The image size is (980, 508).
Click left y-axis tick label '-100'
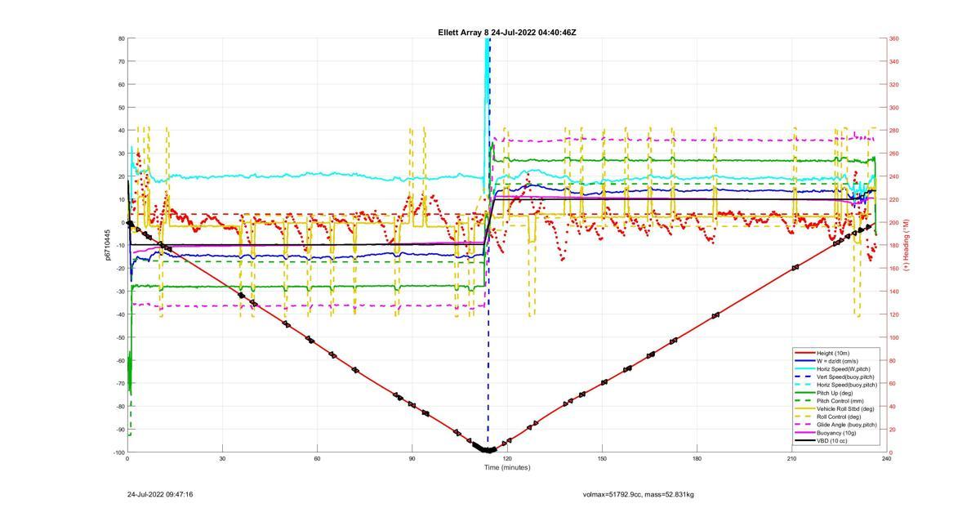(x=118, y=452)
